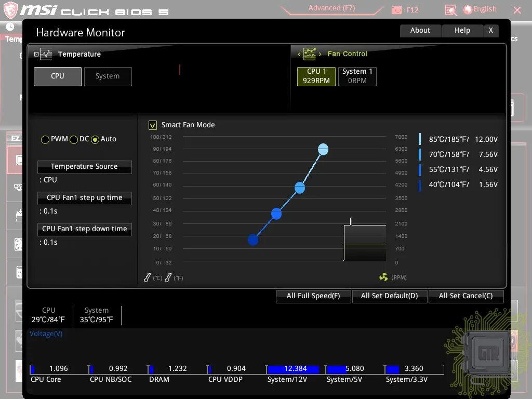Close the BIOS with the top-right X
The width and height of the screenshot is (532, 399).
[517, 10]
